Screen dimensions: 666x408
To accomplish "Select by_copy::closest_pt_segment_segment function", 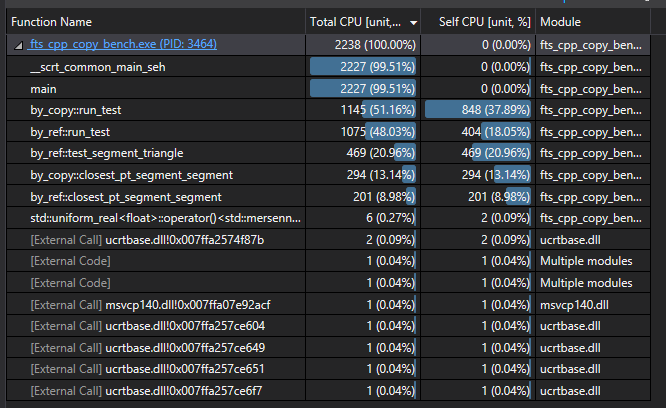I will (328, 175).
